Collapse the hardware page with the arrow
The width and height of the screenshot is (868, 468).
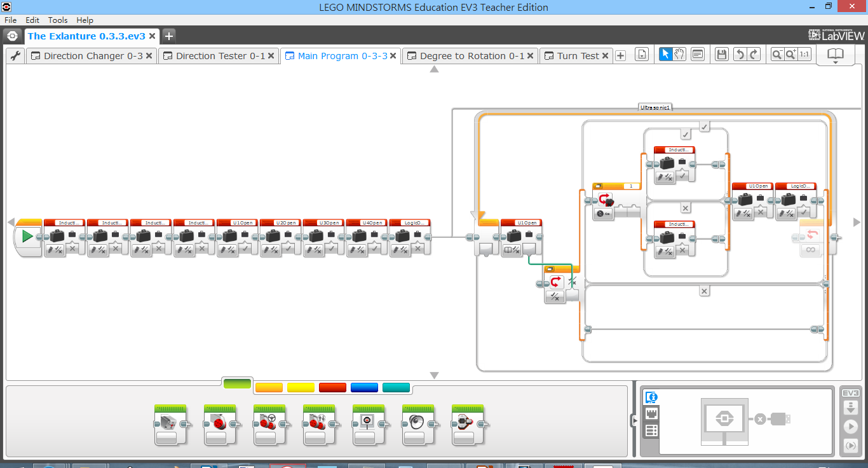634,420
